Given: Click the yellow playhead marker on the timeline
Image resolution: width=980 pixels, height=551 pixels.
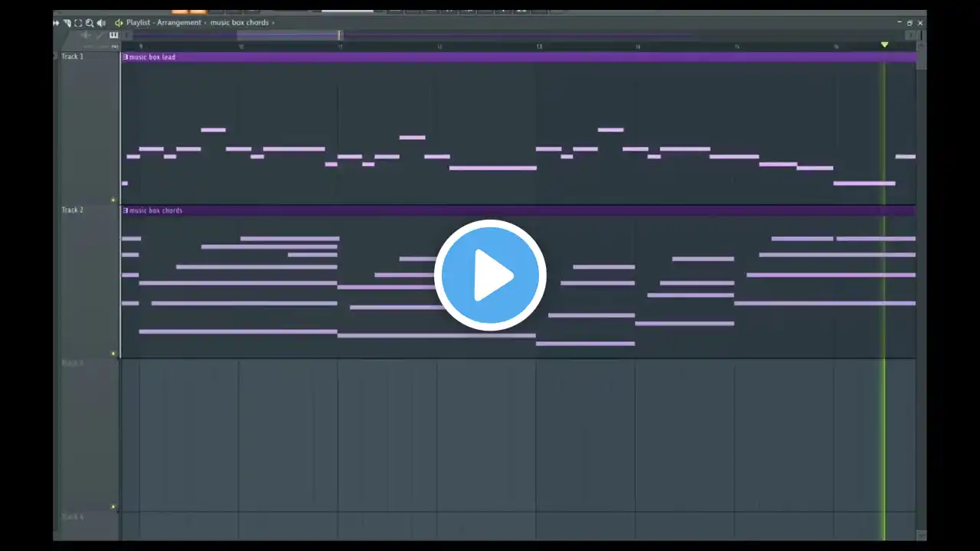Looking at the screenshot, I should 884,45.
